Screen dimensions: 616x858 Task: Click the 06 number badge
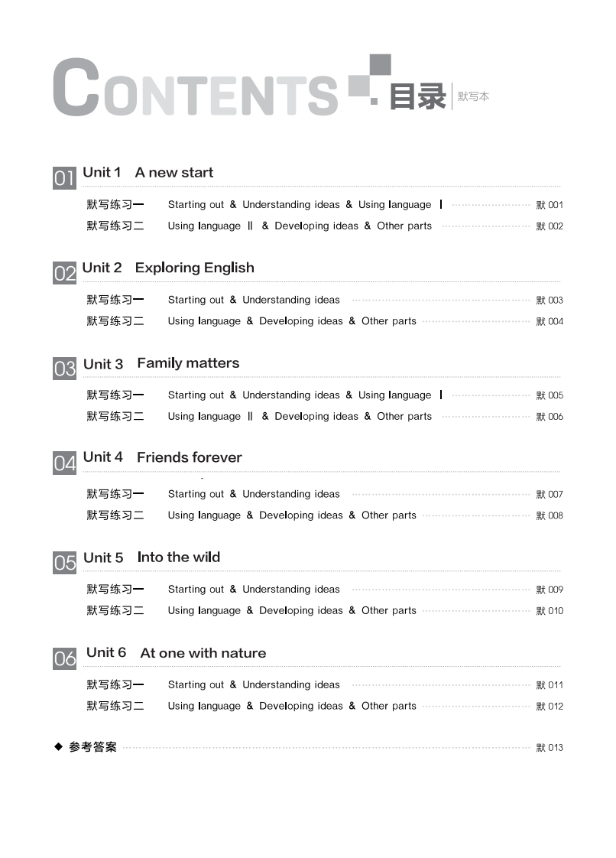(x=64, y=658)
